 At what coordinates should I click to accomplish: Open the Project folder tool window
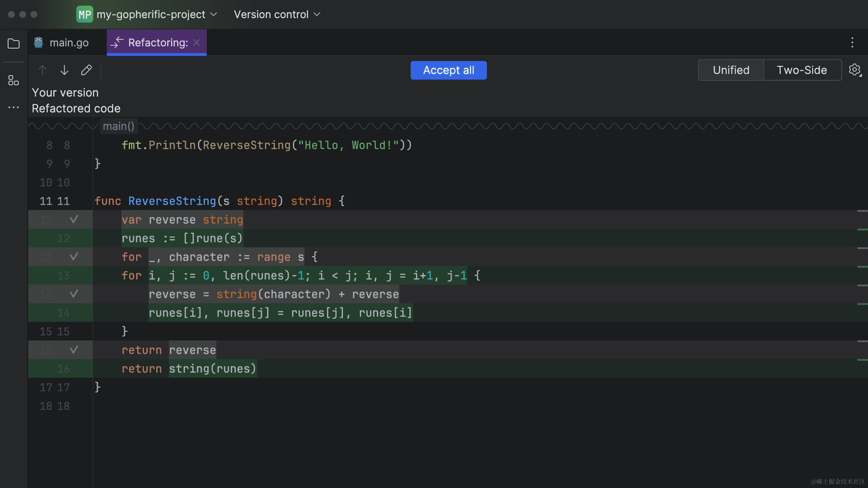click(14, 43)
